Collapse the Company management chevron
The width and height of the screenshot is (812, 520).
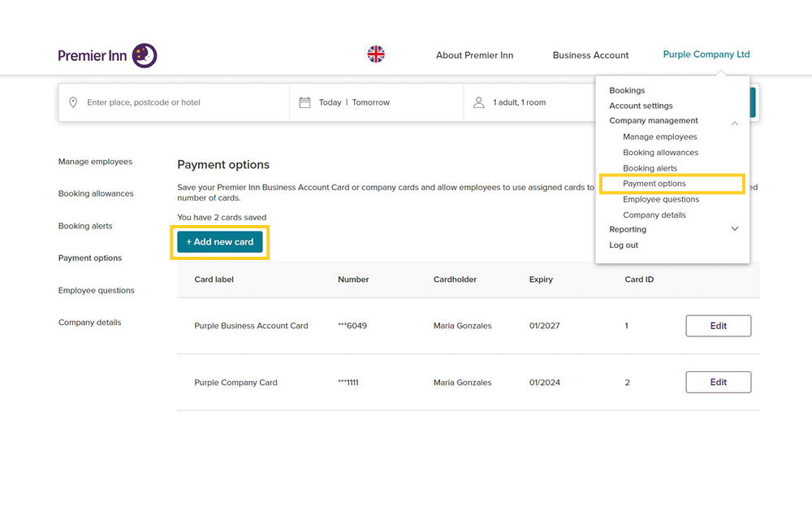[734, 123]
